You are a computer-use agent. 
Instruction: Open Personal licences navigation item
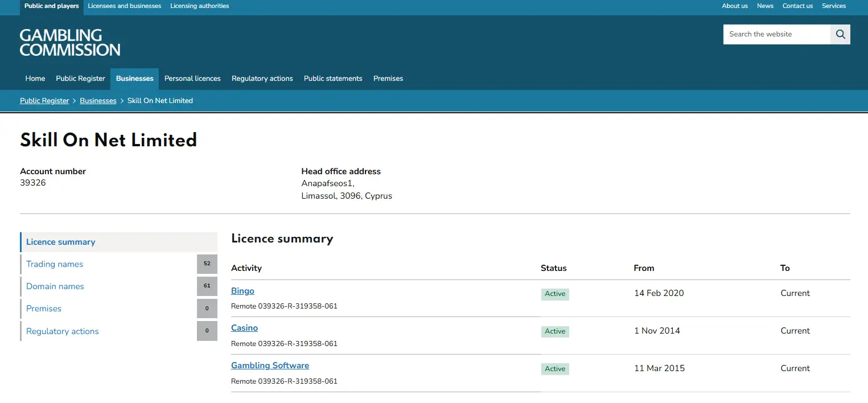[x=192, y=79]
